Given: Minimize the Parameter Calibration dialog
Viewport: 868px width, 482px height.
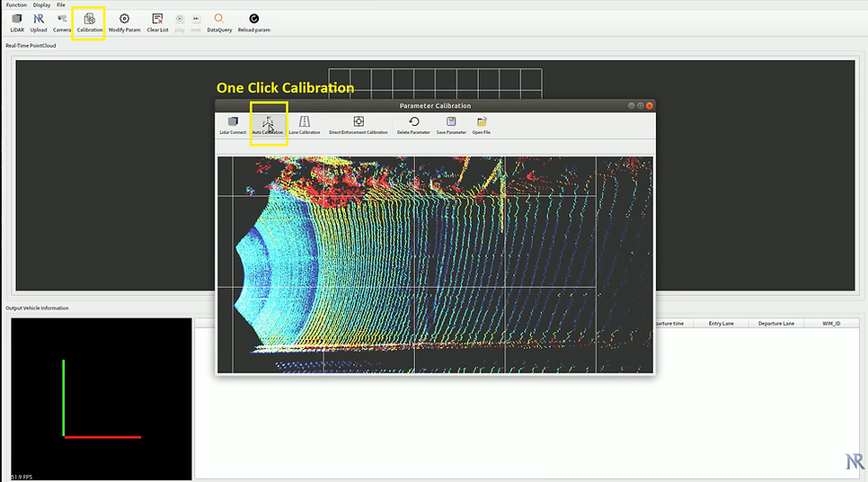Looking at the screenshot, I should coord(631,106).
